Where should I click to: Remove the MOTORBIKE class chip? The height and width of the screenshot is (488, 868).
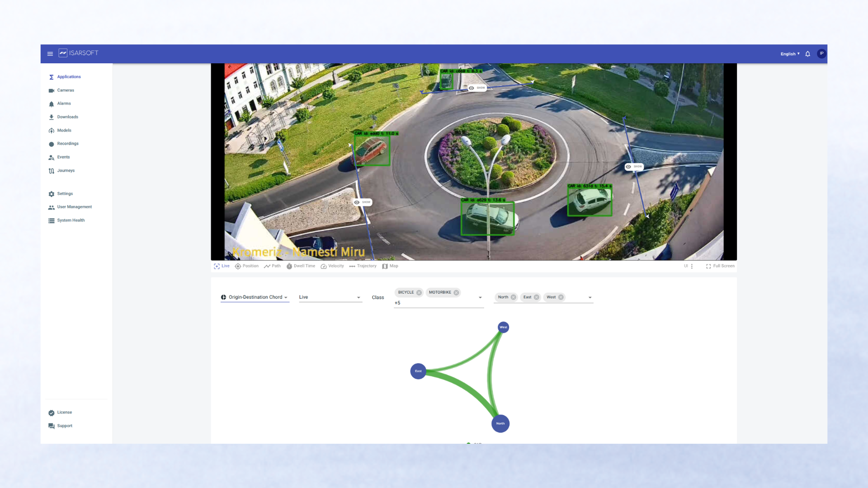pos(456,293)
